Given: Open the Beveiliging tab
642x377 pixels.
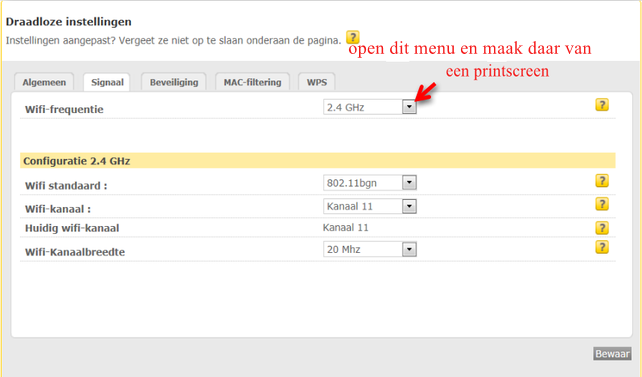Looking at the screenshot, I should pyautogui.click(x=174, y=82).
